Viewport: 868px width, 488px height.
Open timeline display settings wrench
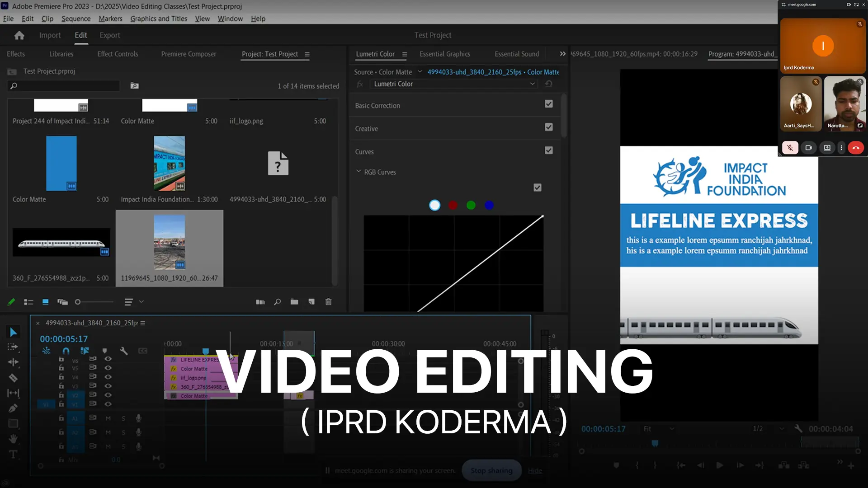pos(123,351)
